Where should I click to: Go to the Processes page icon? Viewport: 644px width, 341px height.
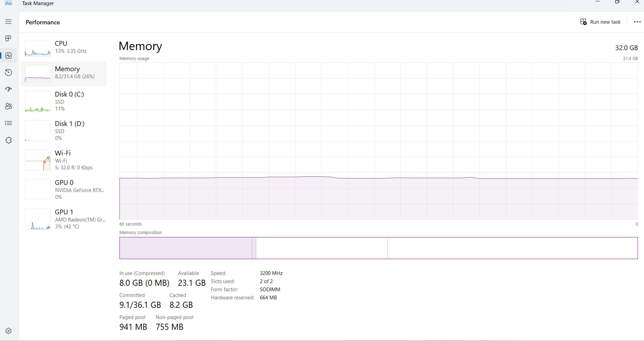(x=8, y=38)
